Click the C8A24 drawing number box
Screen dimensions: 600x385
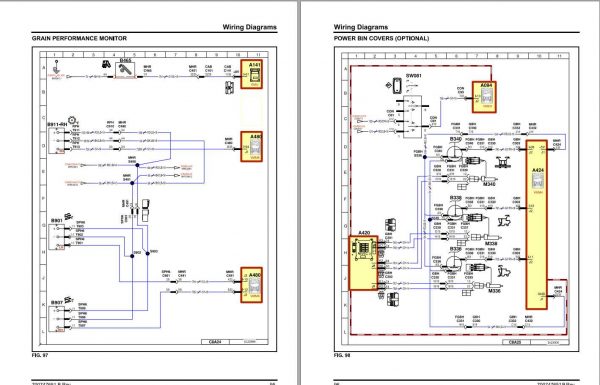[215, 342]
